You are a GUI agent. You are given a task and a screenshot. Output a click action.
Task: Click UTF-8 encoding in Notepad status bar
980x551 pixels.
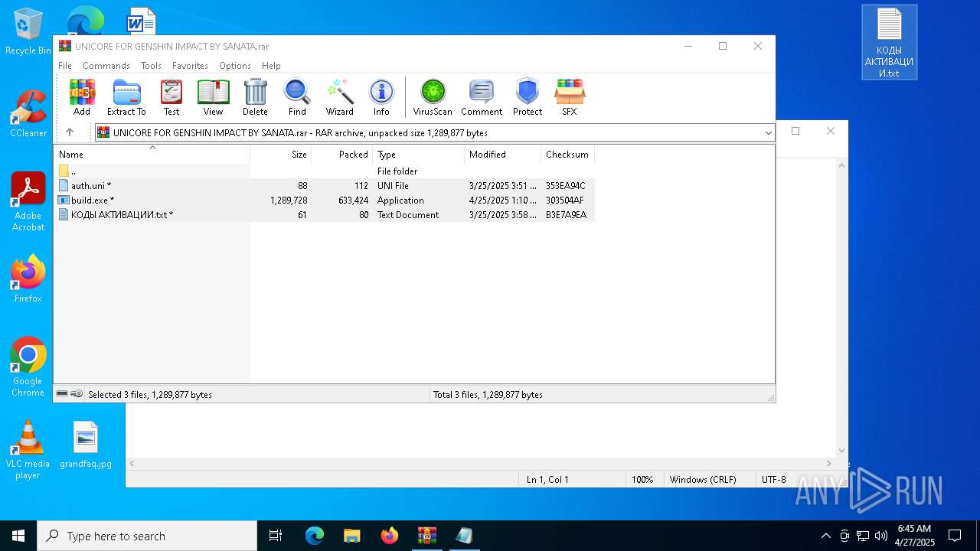tap(773, 480)
